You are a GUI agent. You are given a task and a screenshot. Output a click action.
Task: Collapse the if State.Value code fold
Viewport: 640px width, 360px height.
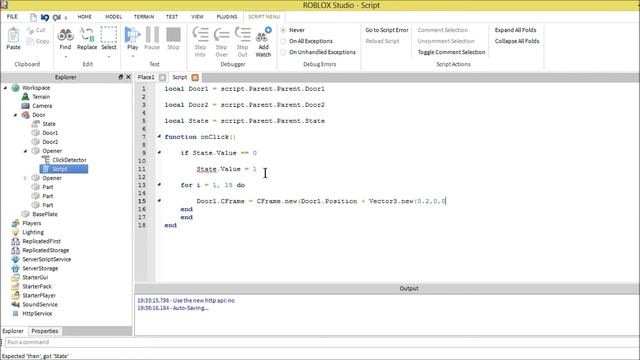[159, 153]
